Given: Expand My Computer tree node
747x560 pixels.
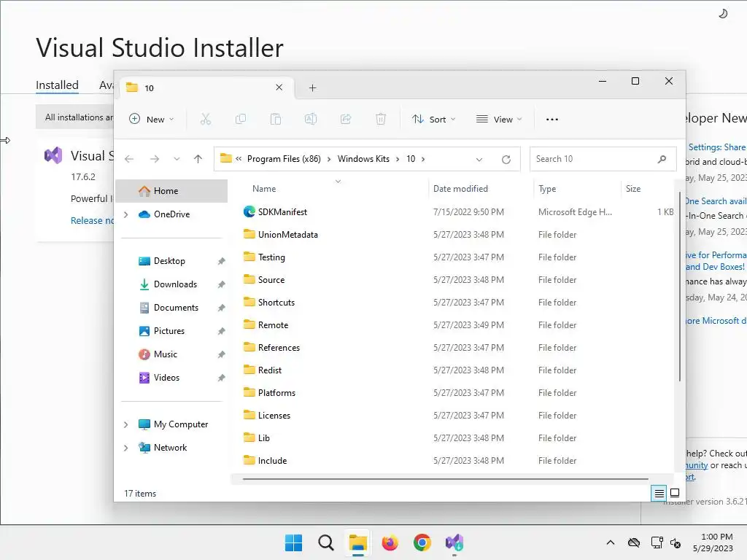Looking at the screenshot, I should coord(125,424).
